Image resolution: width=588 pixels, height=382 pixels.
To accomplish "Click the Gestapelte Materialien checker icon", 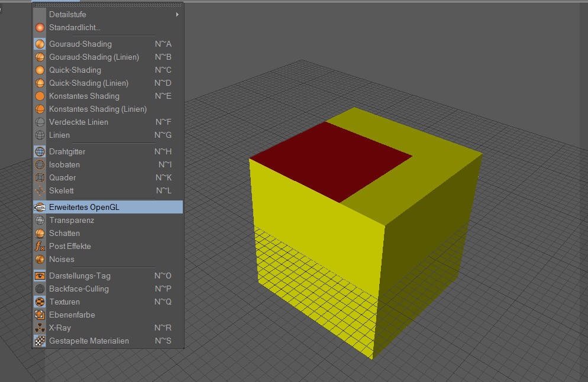I will pyautogui.click(x=40, y=341).
